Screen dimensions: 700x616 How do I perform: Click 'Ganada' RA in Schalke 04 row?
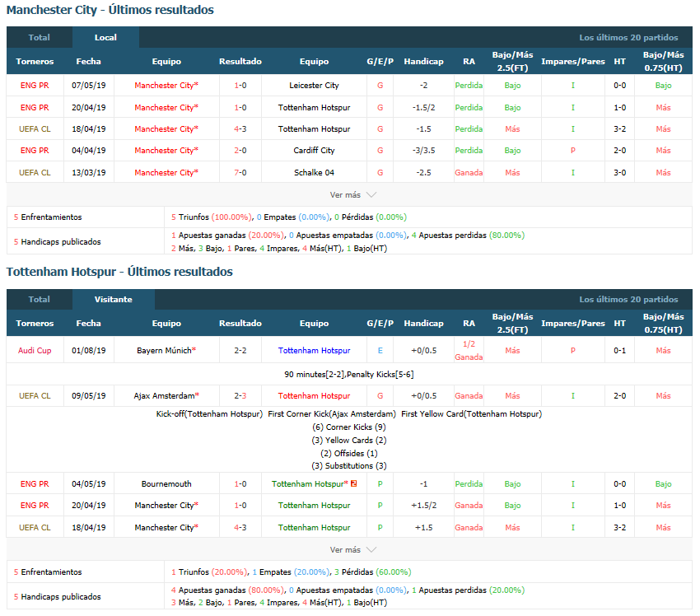pos(469,173)
